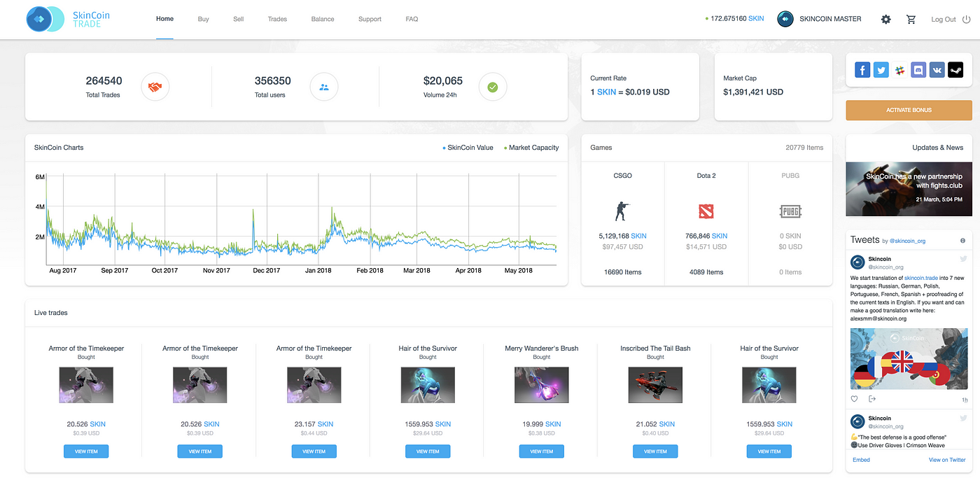
Task: Open the tweet's flags image
Action: 909,359
